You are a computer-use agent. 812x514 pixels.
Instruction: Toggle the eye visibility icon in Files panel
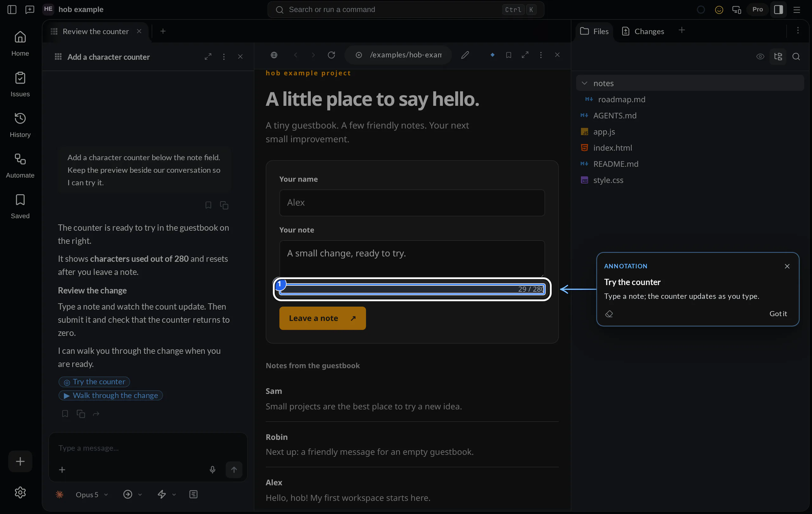(760, 57)
